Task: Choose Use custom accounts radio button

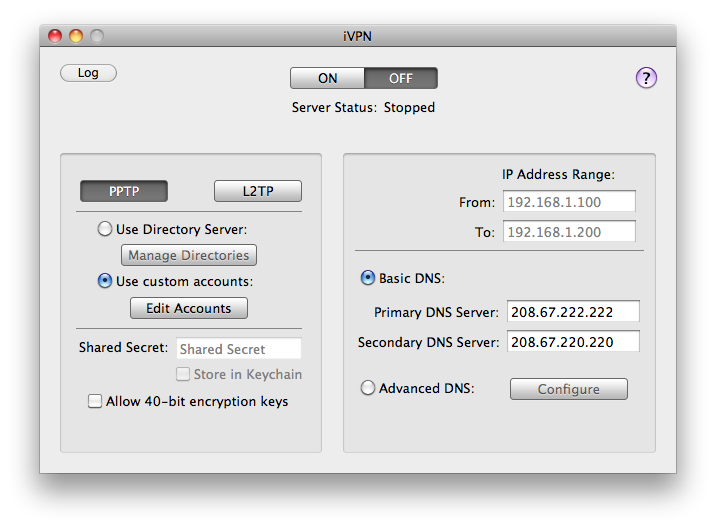Action: [105, 281]
